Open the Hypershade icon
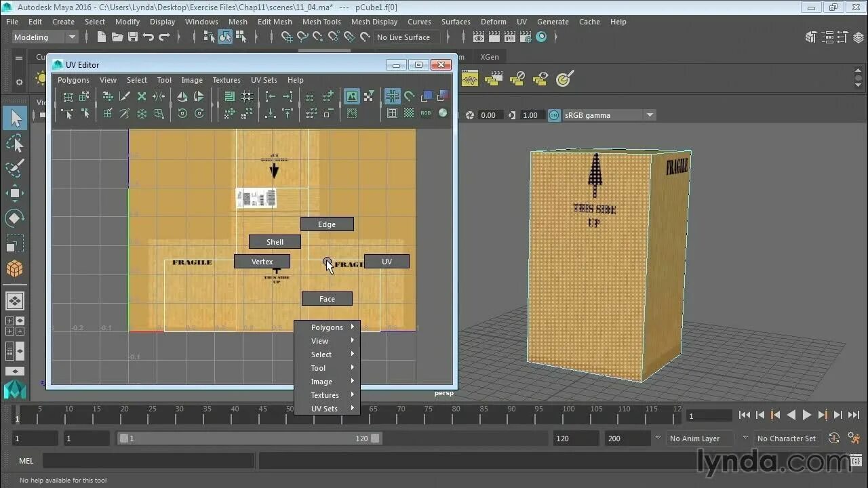This screenshot has width=868, height=488. (x=541, y=37)
